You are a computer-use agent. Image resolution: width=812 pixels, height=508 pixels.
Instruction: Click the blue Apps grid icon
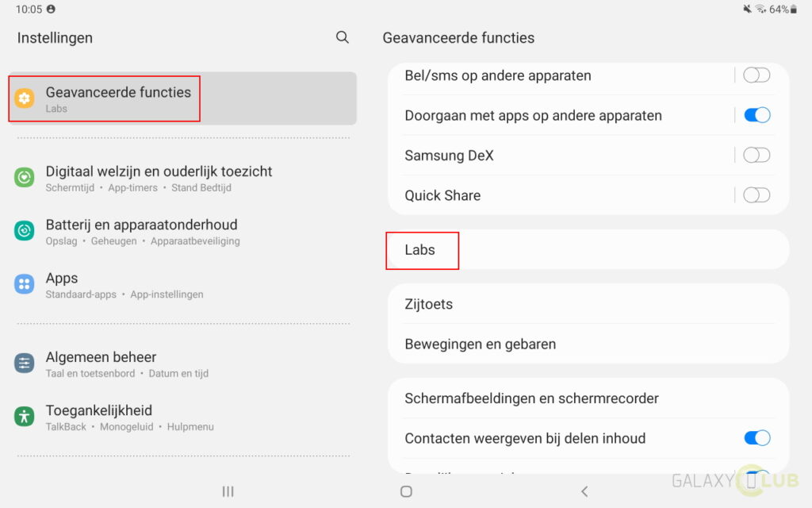point(25,284)
